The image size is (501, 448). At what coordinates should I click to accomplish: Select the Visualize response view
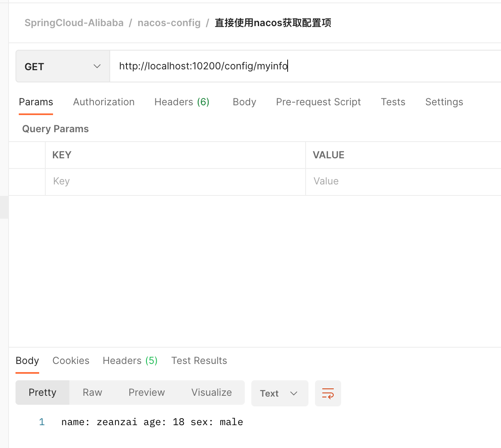pos(211,393)
